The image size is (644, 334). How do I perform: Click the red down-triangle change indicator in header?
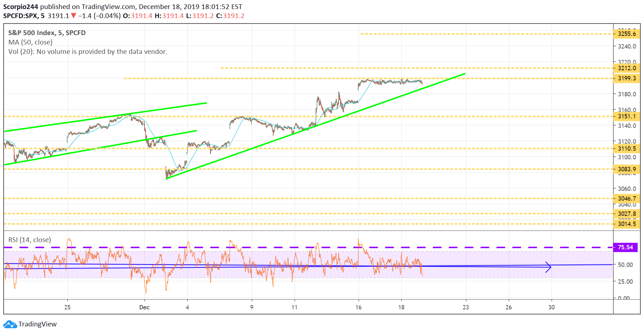click(x=73, y=16)
